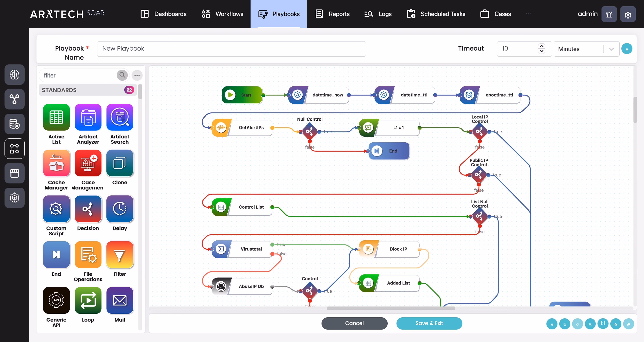Select the Mail component

(x=120, y=300)
